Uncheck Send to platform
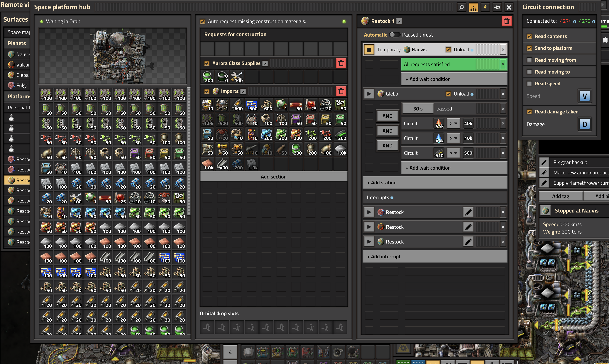The image size is (609, 364). 529,48
